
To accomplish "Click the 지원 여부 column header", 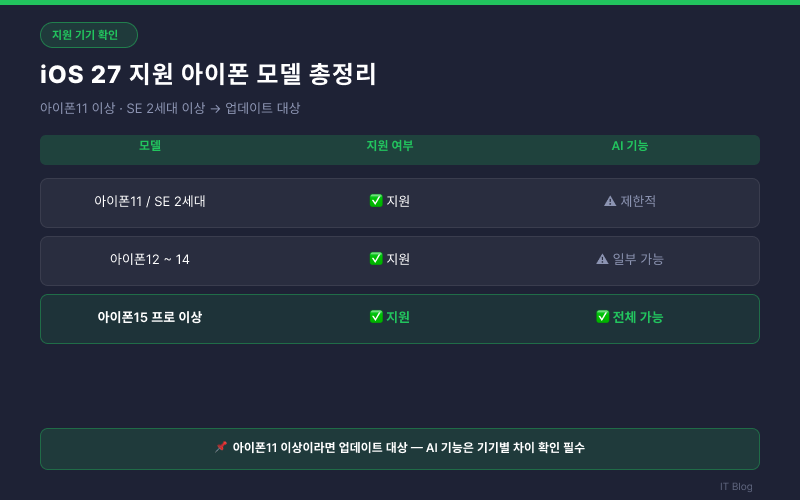I will (390, 145).
